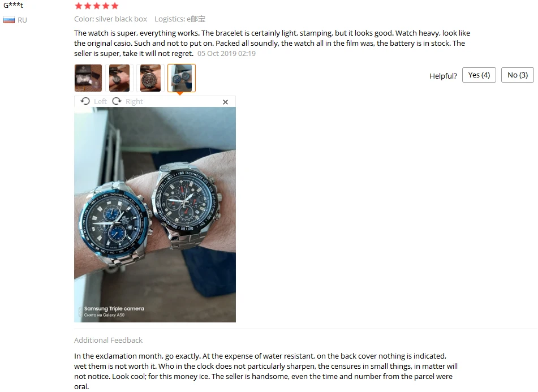The image size is (538, 392).
Task: Click the "Color: silver black box" text
Action: [110, 19]
